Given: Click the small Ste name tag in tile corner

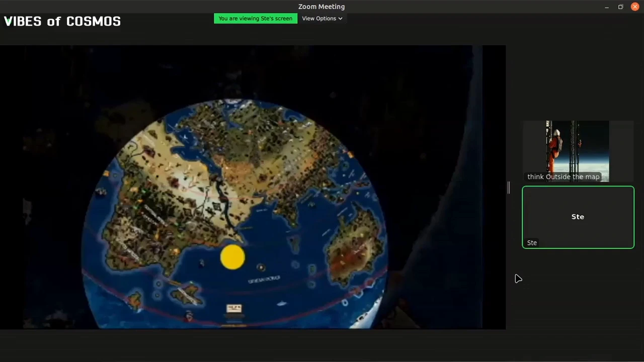Looking at the screenshot, I should click(x=532, y=243).
